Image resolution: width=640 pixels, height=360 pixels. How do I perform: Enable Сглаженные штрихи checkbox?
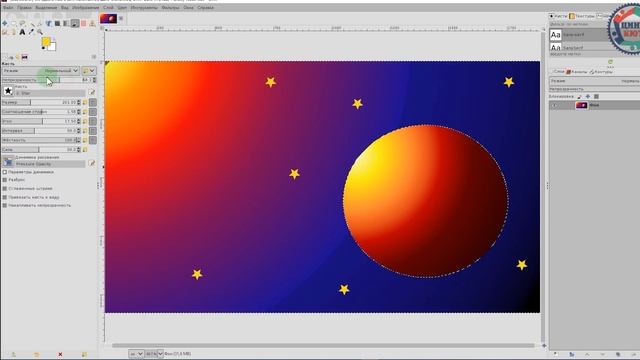coord(5,189)
